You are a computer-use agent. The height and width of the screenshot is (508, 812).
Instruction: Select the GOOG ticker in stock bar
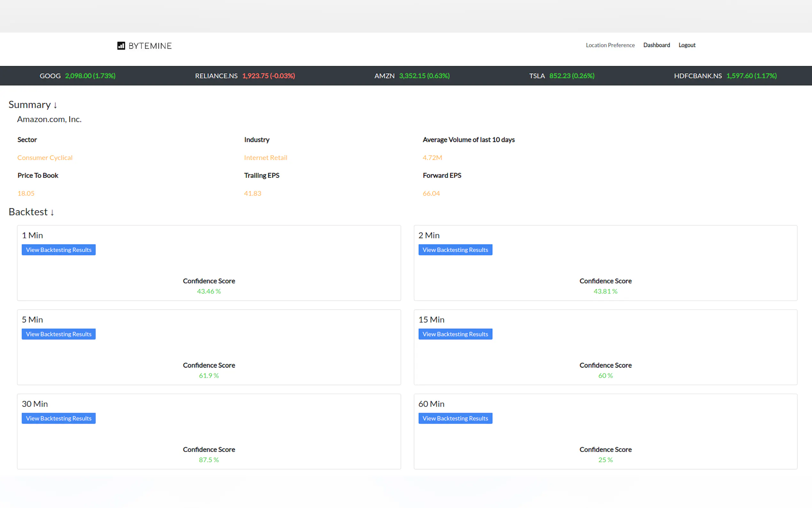click(x=77, y=76)
